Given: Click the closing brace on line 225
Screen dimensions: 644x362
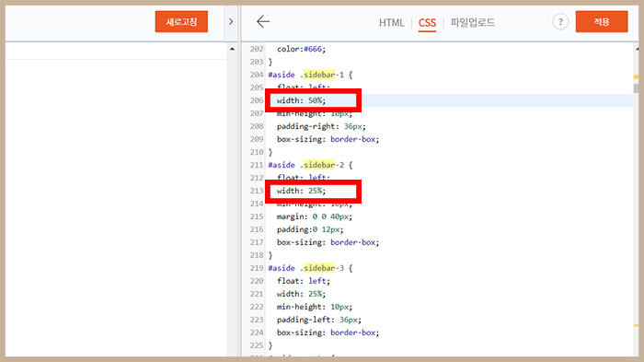Looking at the screenshot, I should [270, 345].
